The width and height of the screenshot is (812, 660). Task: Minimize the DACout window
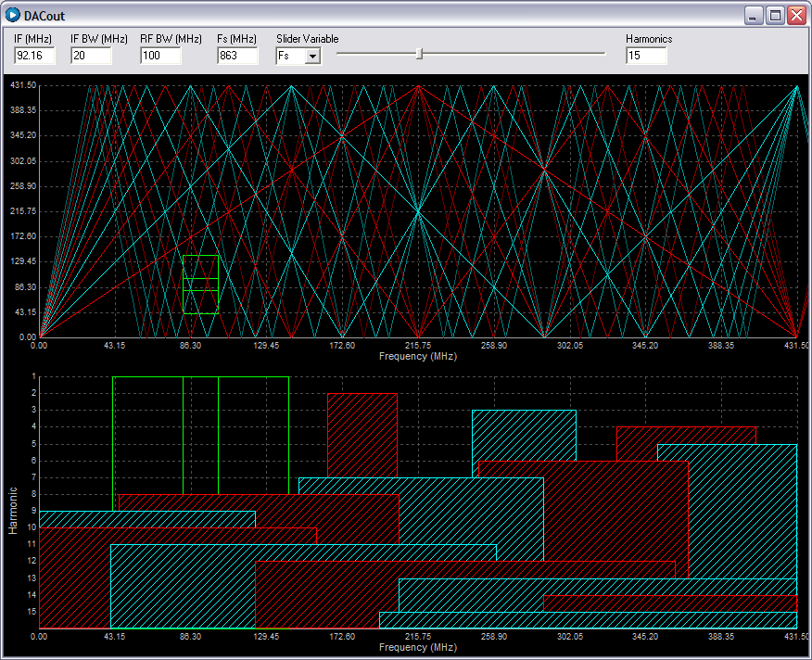[754, 15]
